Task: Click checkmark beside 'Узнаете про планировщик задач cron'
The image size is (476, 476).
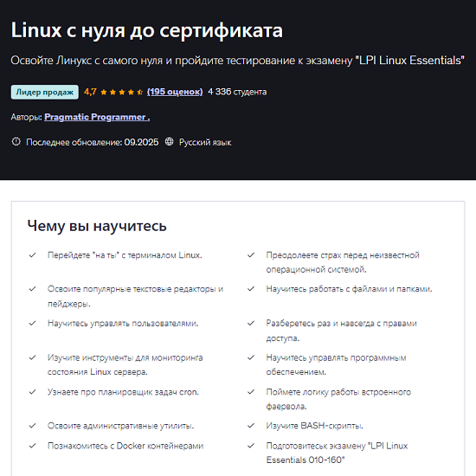Action: pos(33,392)
